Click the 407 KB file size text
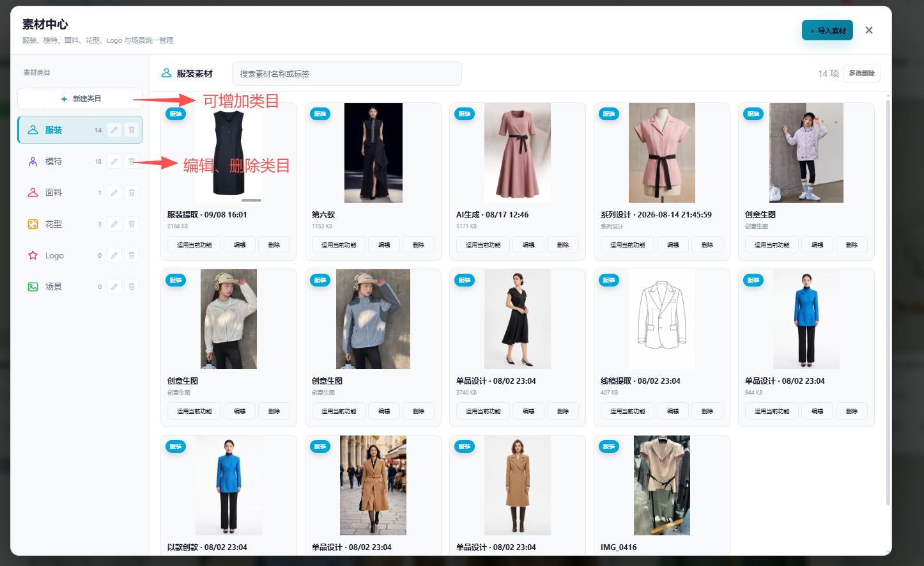Viewport: 924px width, 566px height. point(610,393)
